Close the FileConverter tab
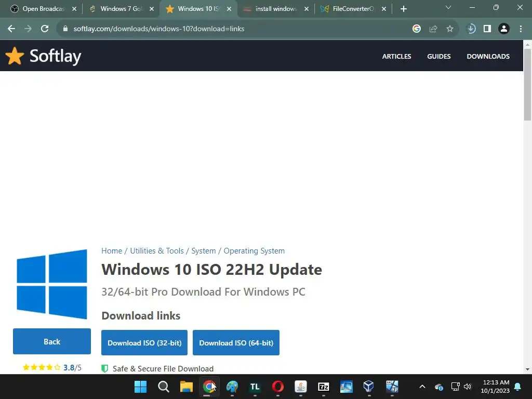Viewport: 532px width, 399px height. tap(384, 9)
